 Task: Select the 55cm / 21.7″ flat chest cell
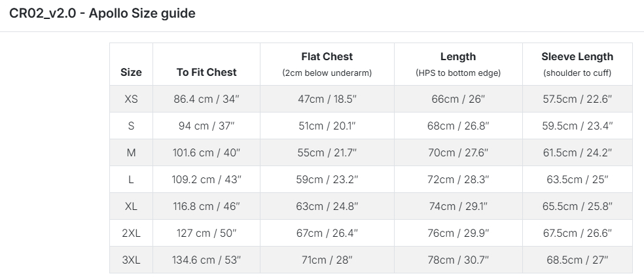click(x=327, y=152)
